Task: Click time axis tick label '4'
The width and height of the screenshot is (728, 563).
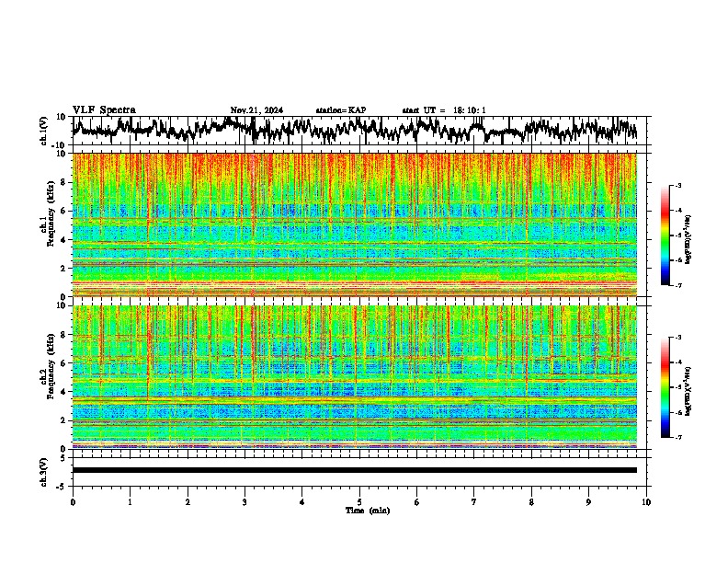Action: (301, 502)
